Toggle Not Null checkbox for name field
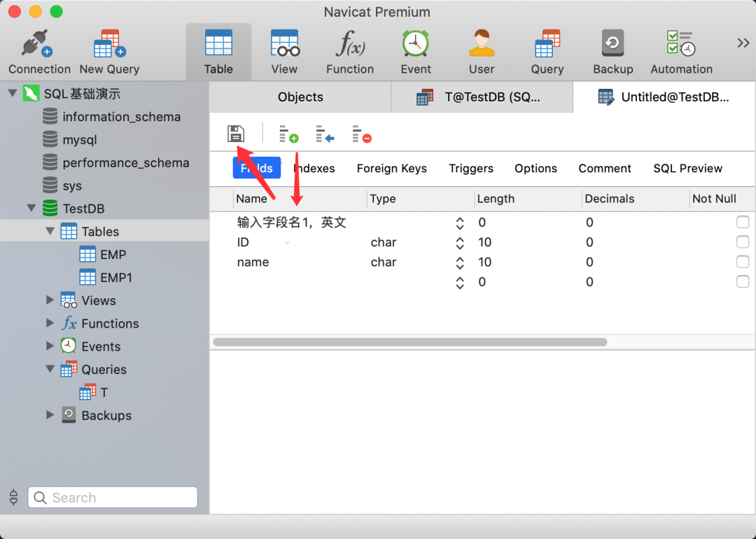756x539 pixels. pos(743,262)
